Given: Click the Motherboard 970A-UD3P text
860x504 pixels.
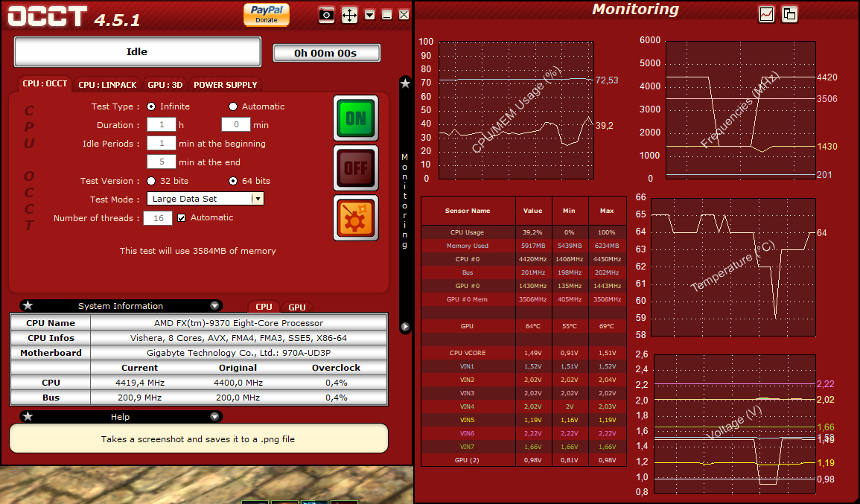Looking at the screenshot, I should tap(238, 353).
